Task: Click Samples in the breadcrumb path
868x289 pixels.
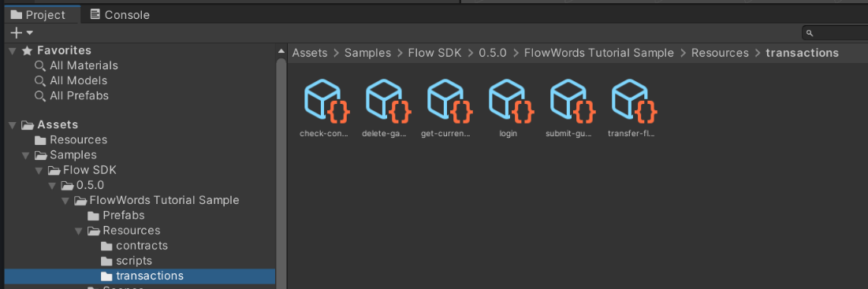Action: click(x=367, y=53)
